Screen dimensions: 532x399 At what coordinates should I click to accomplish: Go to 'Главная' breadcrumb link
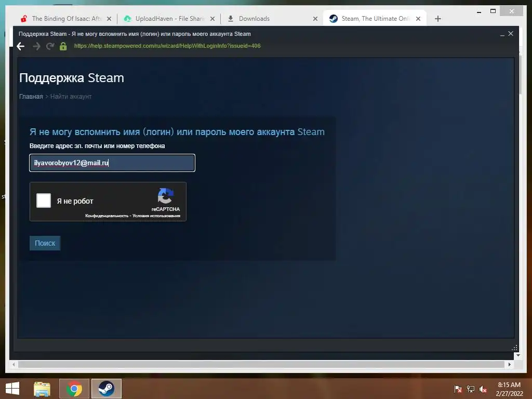click(31, 96)
